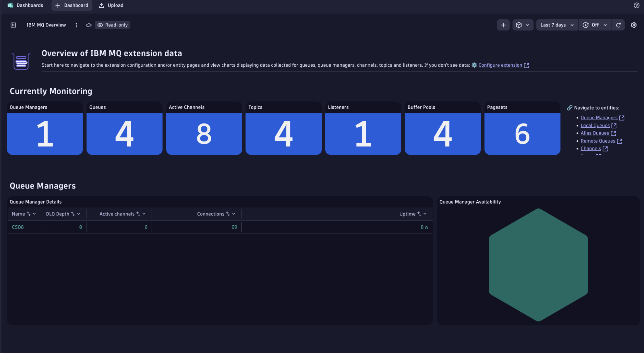Image resolution: width=644 pixels, height=353 pixels.
Task: Open IBM MQ Overview three-dot menu
Action: pos(76,25)
